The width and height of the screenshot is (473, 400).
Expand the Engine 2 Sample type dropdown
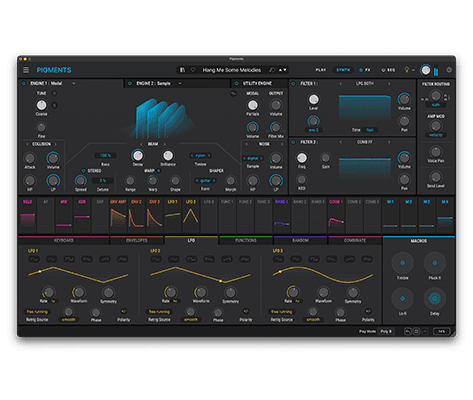[180, 83]
